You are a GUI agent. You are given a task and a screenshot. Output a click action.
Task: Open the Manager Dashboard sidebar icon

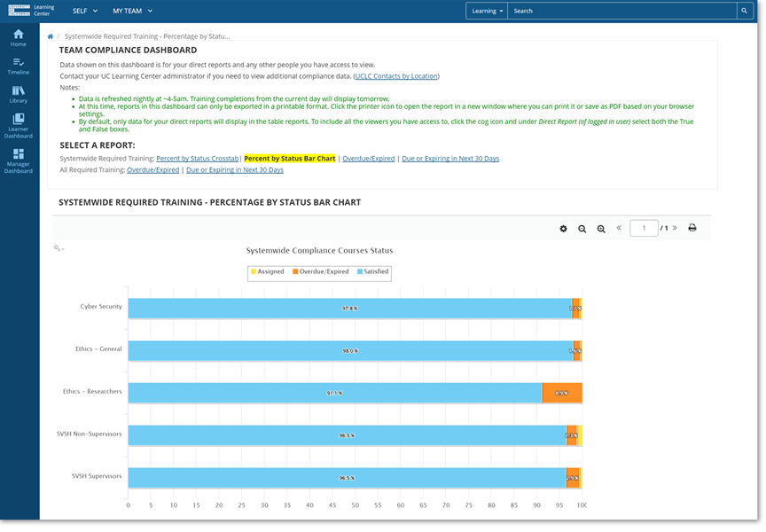pyautogui.click(x=18, y=160)
